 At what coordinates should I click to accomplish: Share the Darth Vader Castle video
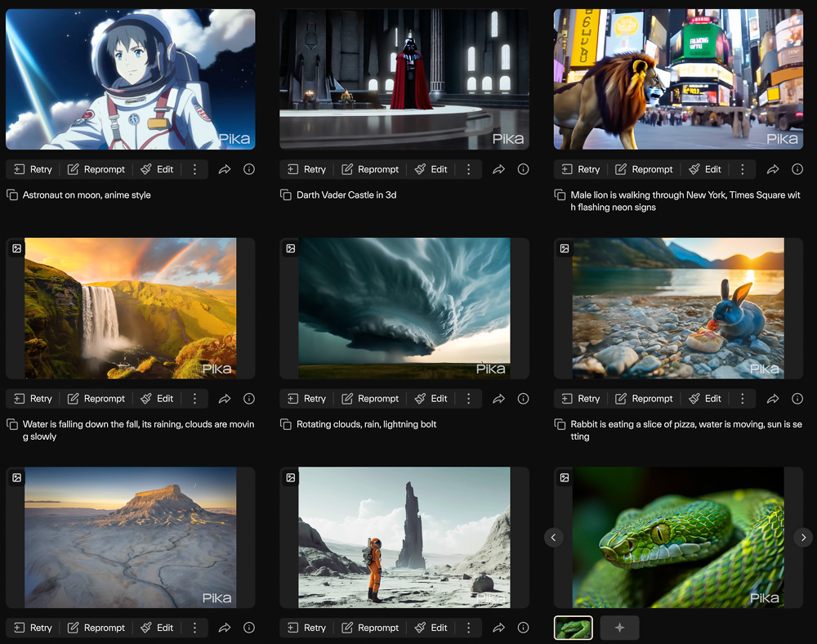[x=498, y=169]
